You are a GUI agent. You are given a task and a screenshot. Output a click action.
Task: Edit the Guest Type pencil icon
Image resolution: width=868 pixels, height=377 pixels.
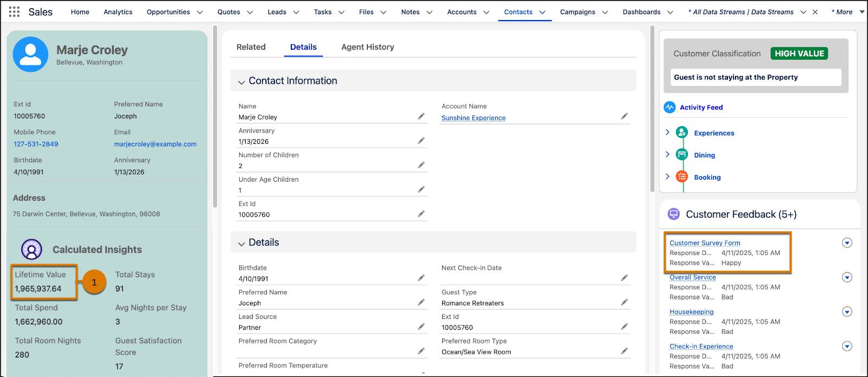[624, 302]
